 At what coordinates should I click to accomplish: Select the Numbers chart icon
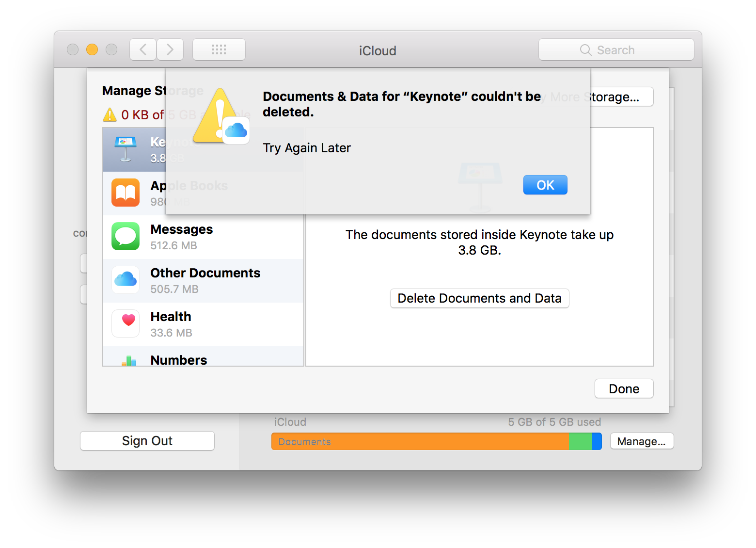tap(129, 360)
